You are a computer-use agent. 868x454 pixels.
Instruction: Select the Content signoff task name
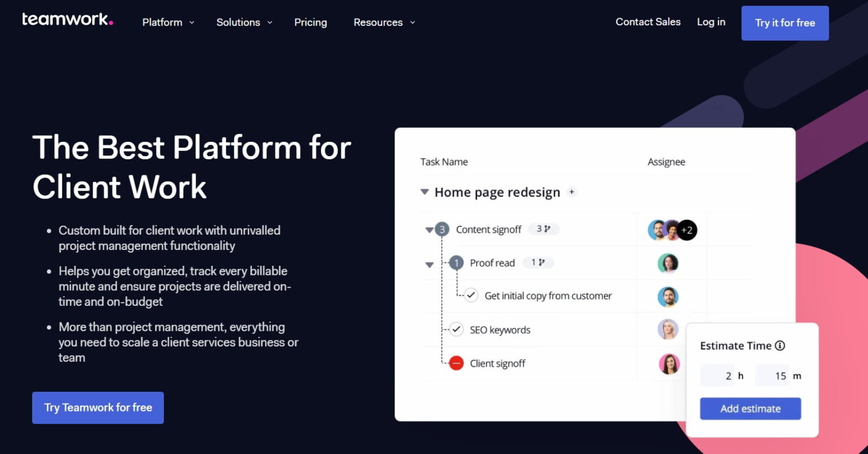(489, 230)
